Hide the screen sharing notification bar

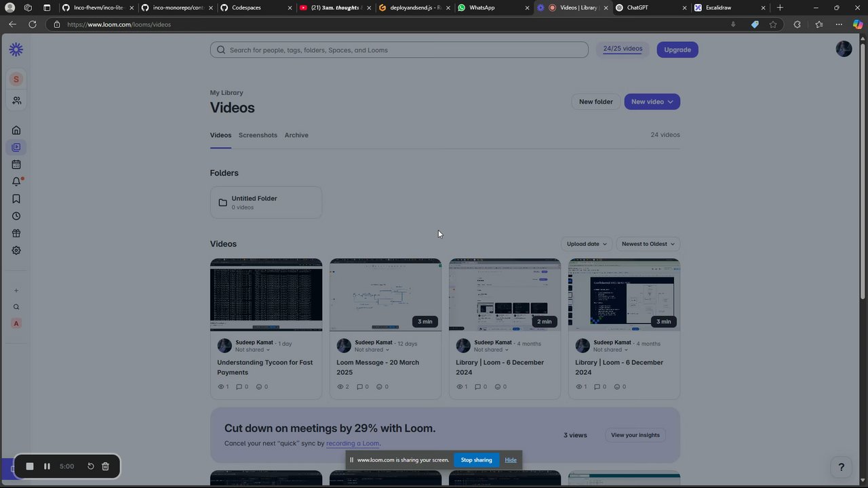tap(511, 460)
